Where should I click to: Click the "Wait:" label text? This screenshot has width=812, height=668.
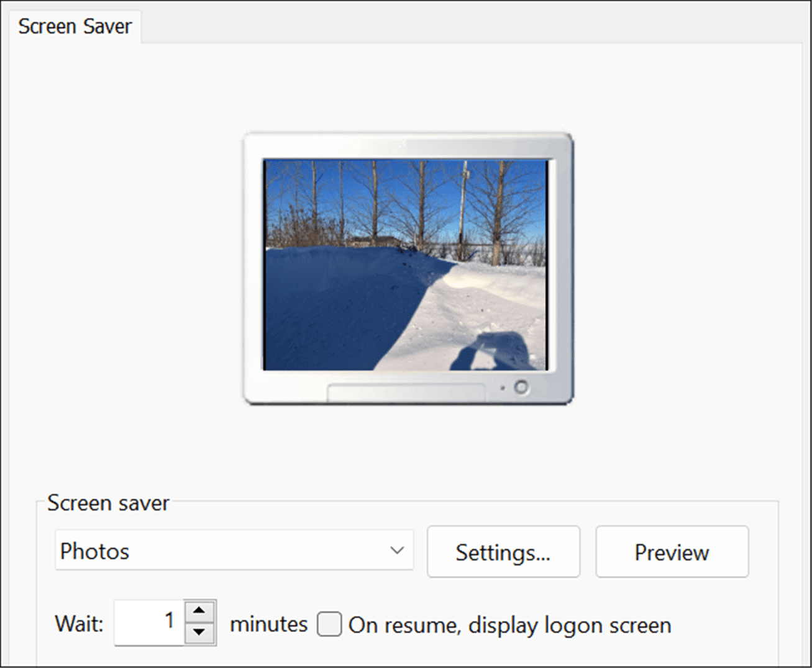pyautogui.click(x=78, y=625)
